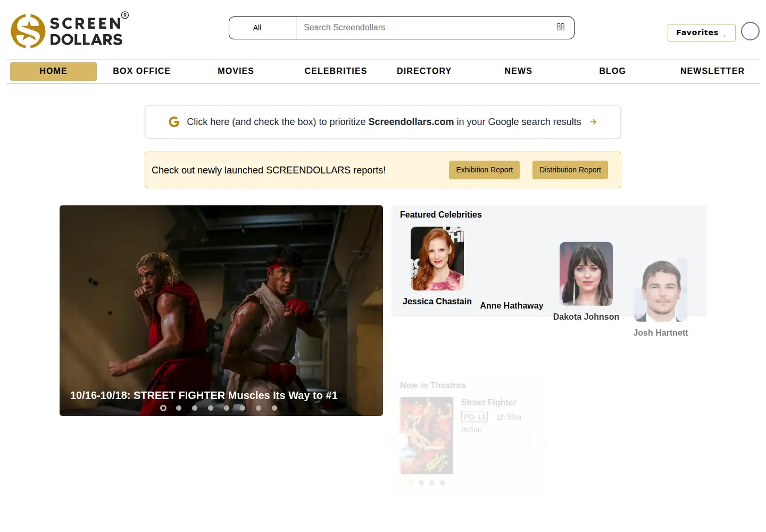Select the eighth hero carousel dot
Screen dimensions: 766x532
point(274,408)
